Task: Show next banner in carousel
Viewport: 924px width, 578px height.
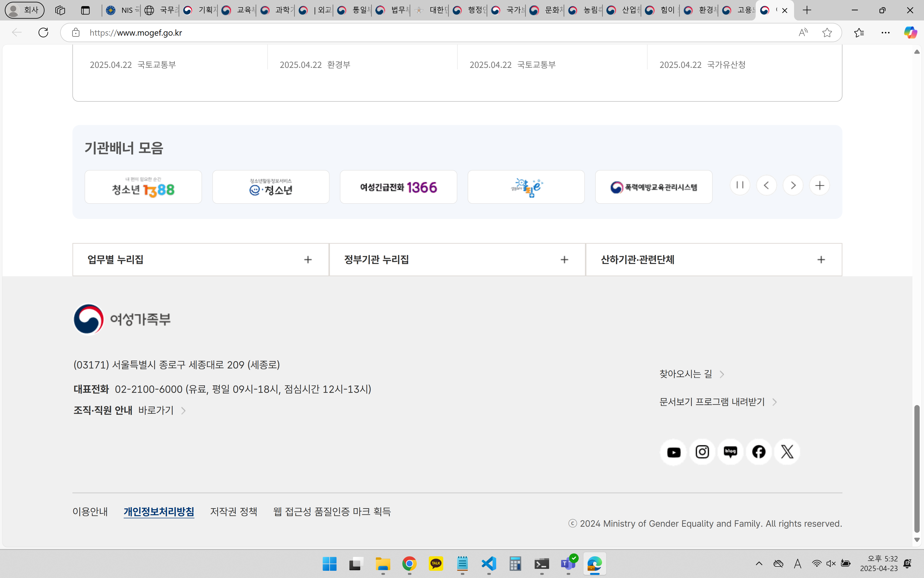Action: coord(793,185)
